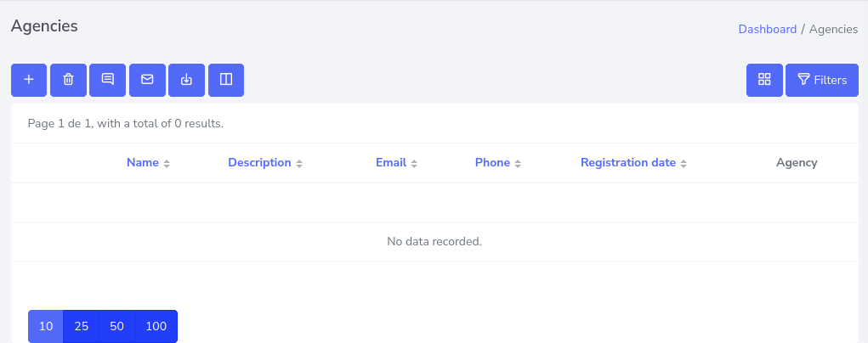
Task: Toggle the columns layout icon button
Action: [226, 80]
